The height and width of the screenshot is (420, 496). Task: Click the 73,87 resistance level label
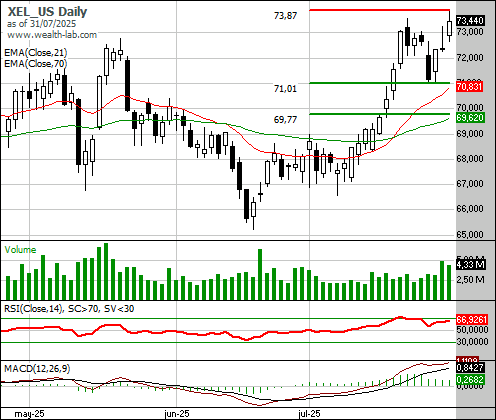point(285,16)
